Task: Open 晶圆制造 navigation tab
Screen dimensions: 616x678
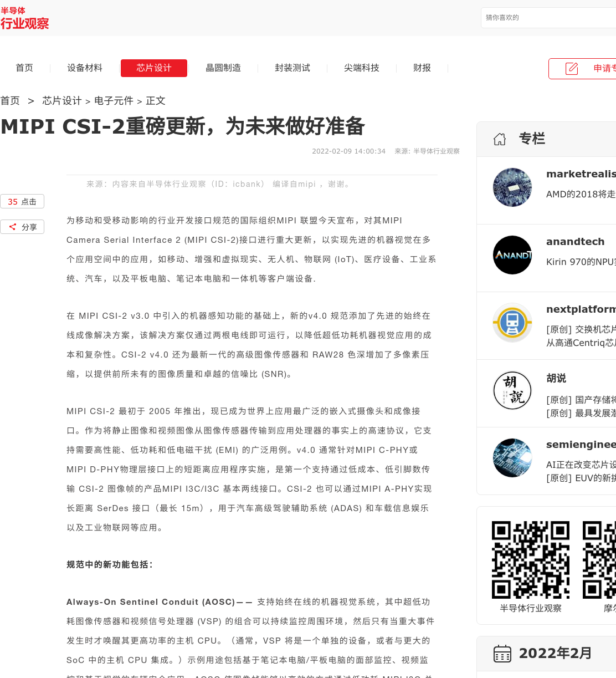Action: point(223,68)
